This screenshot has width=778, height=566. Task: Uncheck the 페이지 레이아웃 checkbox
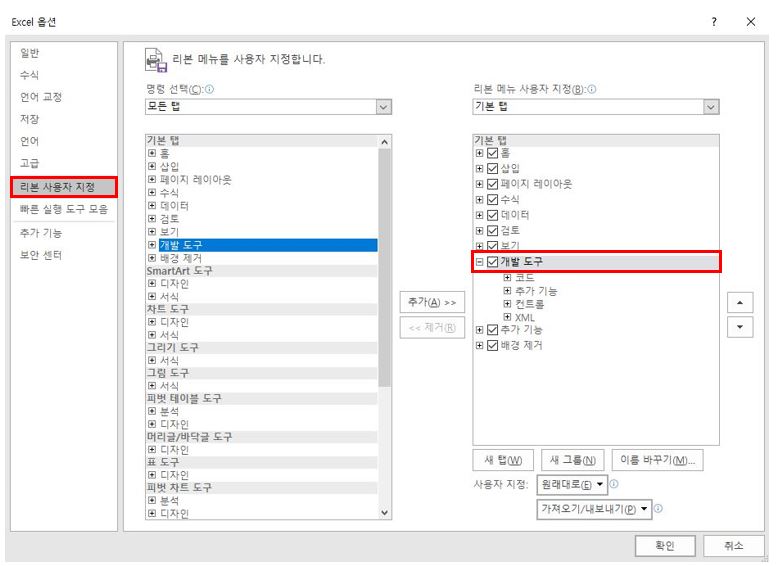tap(492, 184)
